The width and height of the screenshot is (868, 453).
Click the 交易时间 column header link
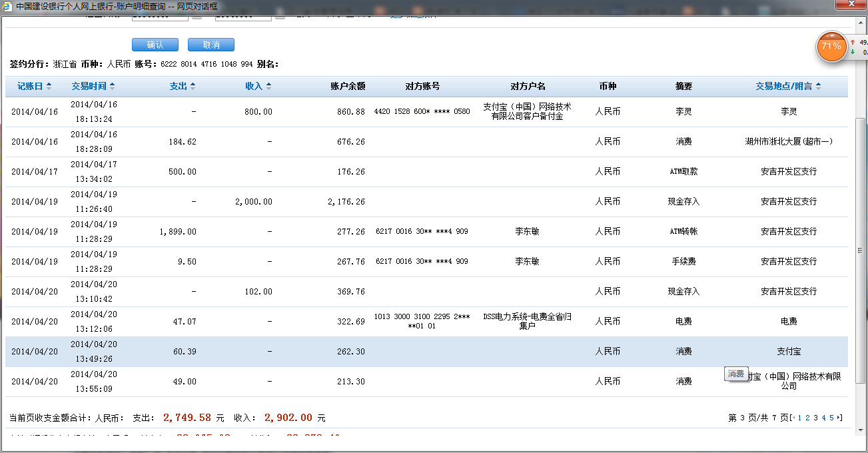click(89, 86)
